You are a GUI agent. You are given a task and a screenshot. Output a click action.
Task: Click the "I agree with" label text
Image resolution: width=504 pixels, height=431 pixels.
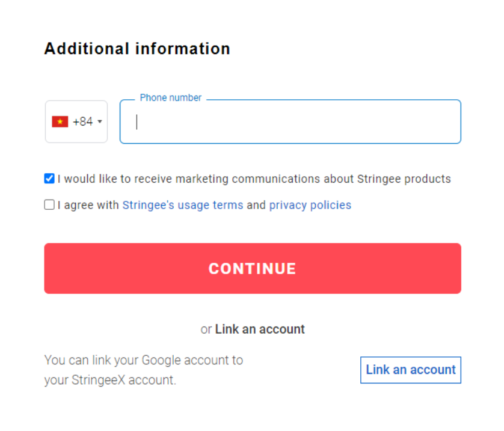(x=88, y=205)
